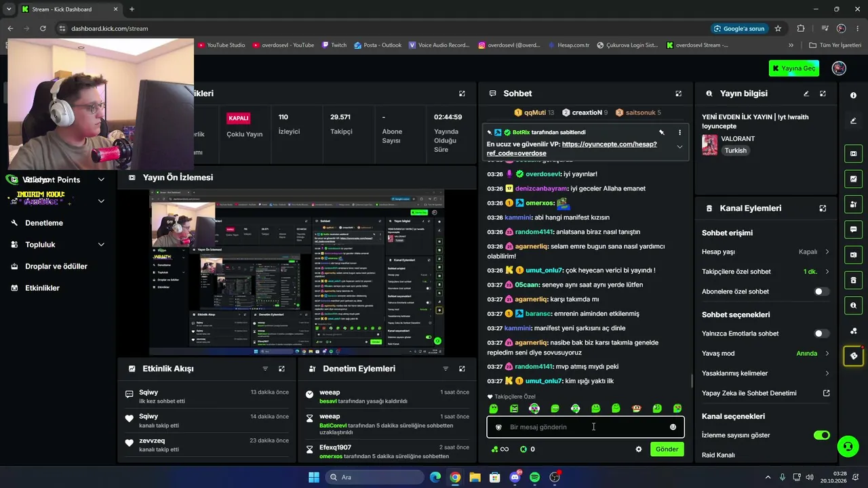868x488 pixels.
Task: Open the YouTube Studio bookmark
Action: 221,45
